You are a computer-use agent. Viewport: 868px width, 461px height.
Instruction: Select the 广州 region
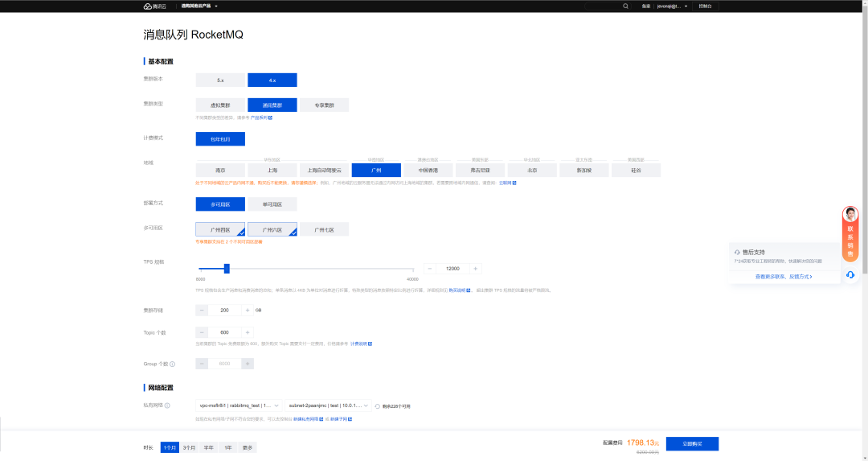click(376, 170)
